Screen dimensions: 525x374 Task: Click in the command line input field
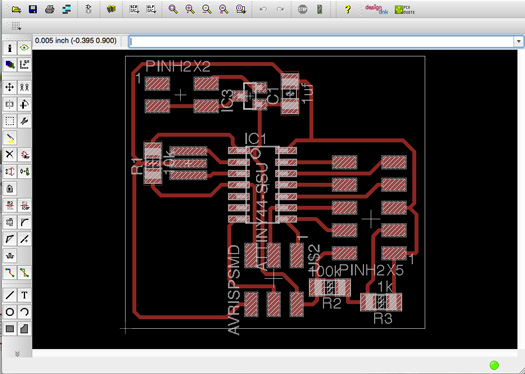pyautogui.click(x=321, y=42)
